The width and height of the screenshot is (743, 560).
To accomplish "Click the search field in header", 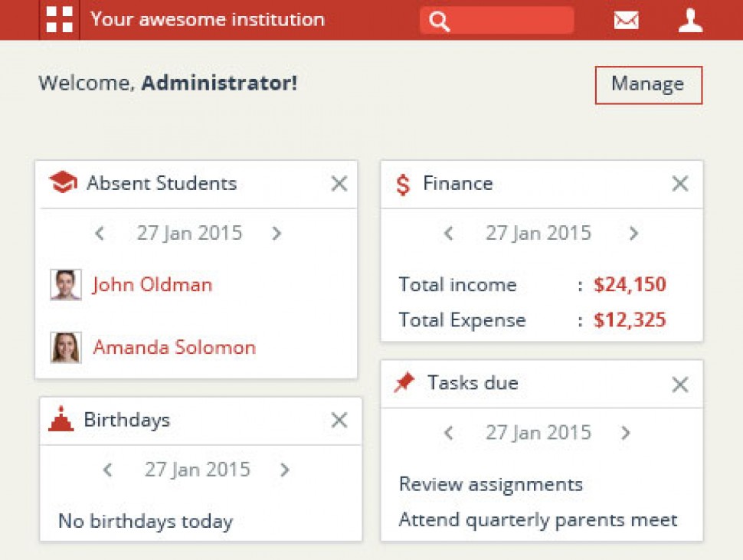I will (496, 21).
